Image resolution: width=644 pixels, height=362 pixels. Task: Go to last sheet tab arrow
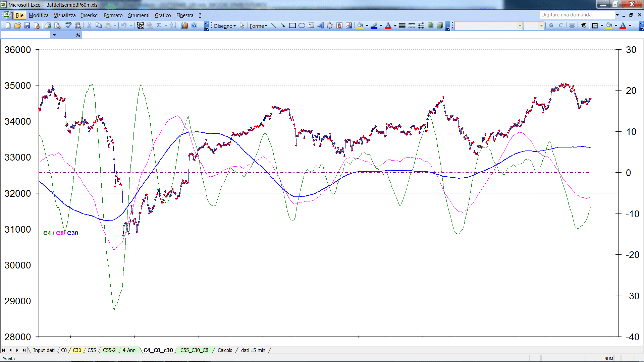(24, 350)
